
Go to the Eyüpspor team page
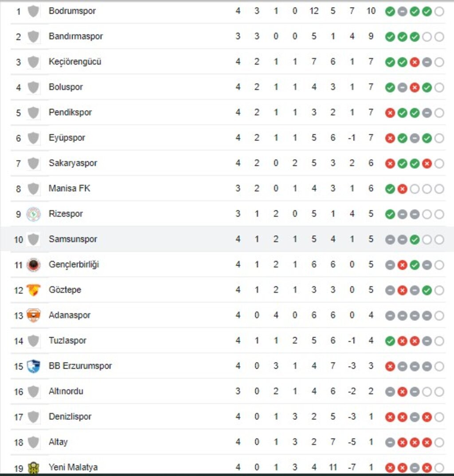[x=67, y=137]
